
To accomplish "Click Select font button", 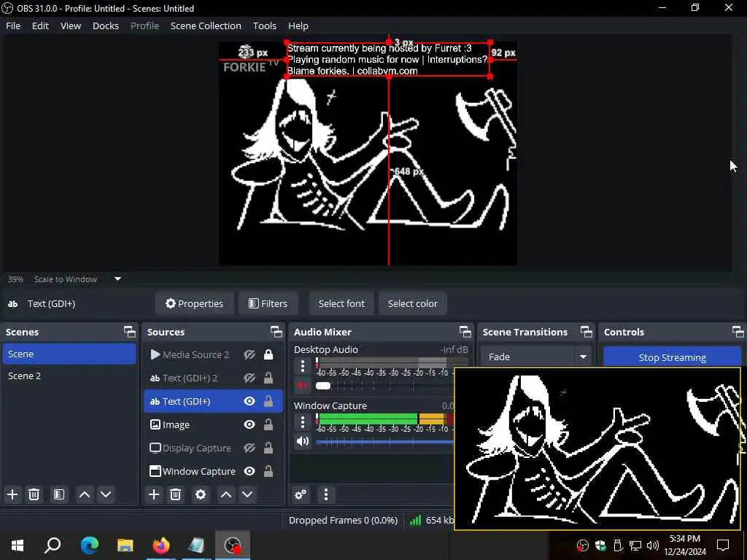I will point(341,303).
